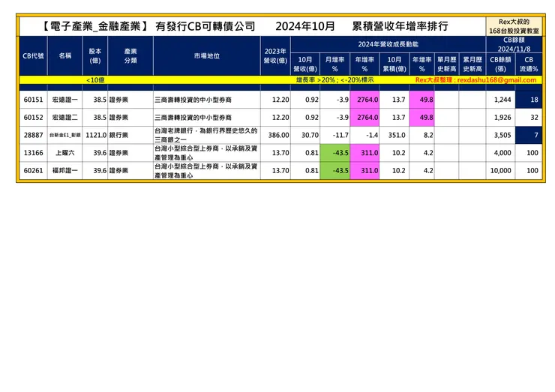
Task: Click the rexdashu168@gmail.com email text
Action: click(496, 80)
